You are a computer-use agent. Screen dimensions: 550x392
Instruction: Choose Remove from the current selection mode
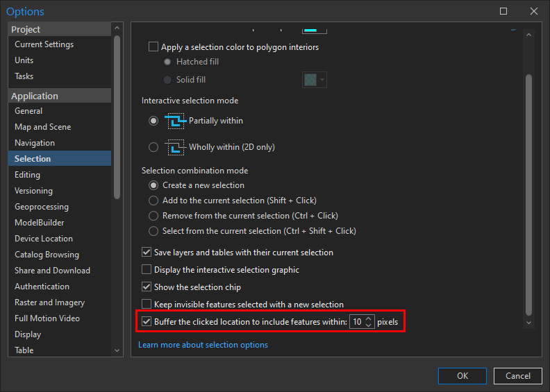[x=153, y=216]
